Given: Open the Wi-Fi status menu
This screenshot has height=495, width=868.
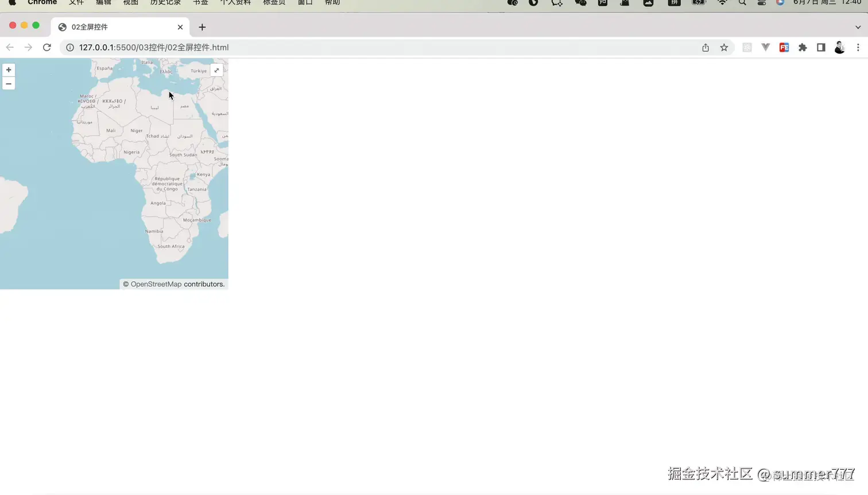Looking at the screenshot, I should click(722, 2).
